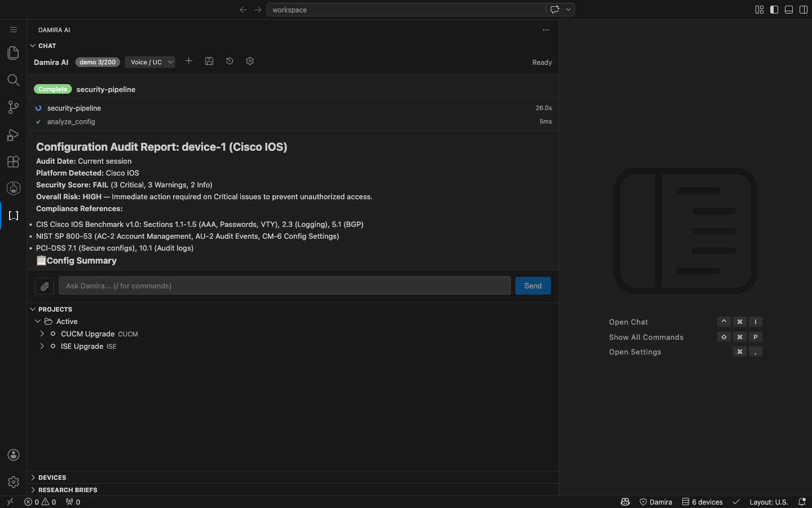
Task: Open the chat icon next to the workspace bar
Action: (555, 10)
